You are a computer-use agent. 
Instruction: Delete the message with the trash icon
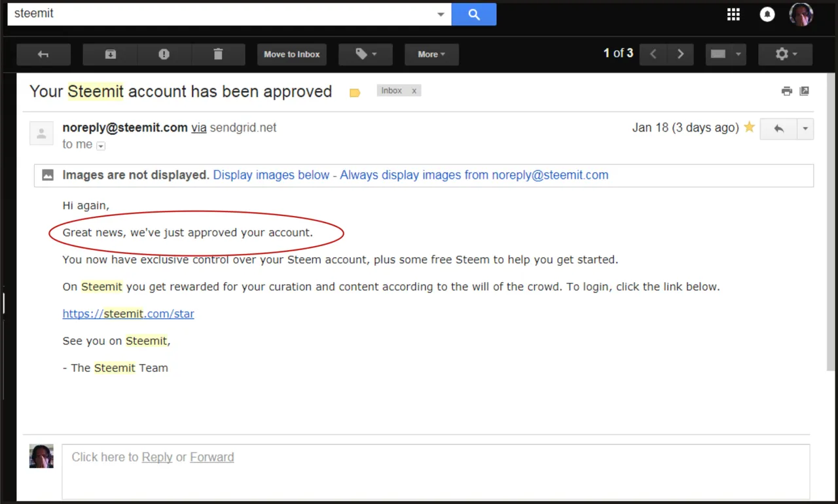click(x=218, y=54)
